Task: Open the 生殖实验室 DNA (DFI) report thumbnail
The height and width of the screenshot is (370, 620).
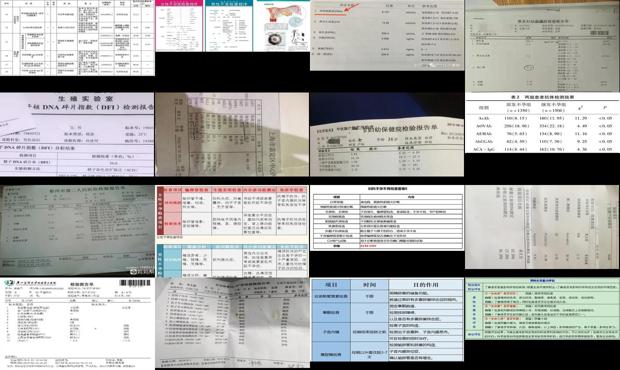Action: 77,134
